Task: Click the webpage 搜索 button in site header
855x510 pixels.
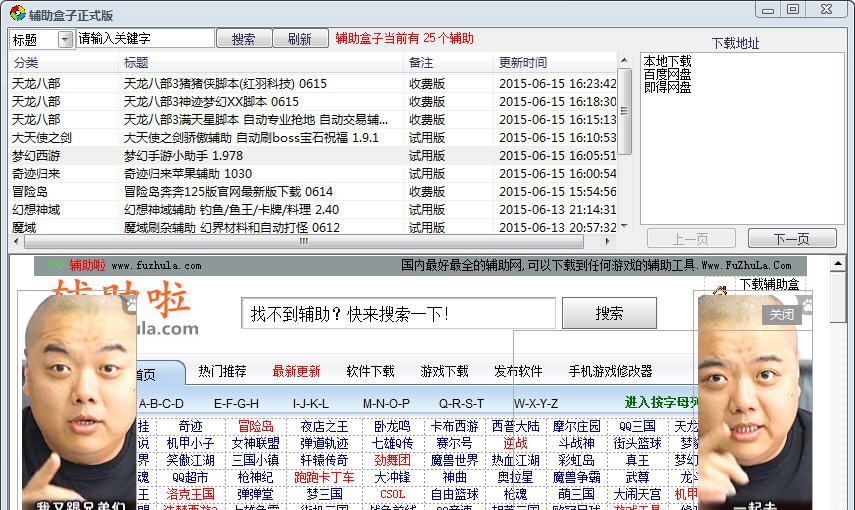Action: [x=609, y=313]
